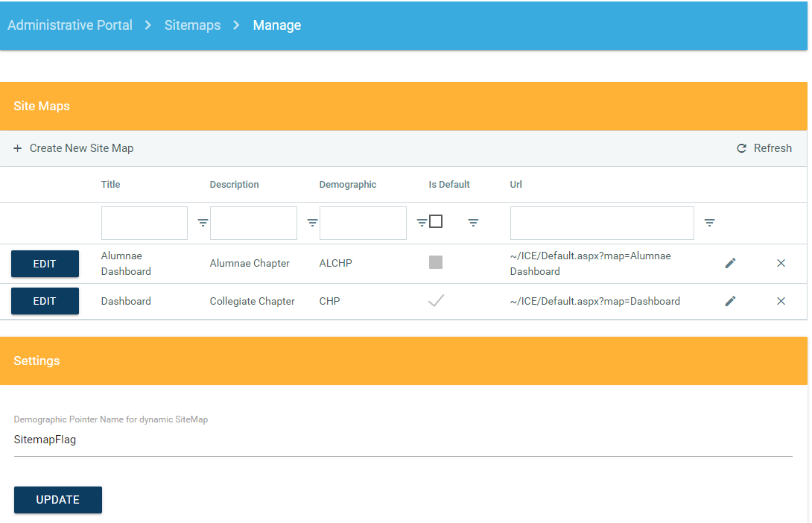The width and height of the screenshot is (812, 523).
Task: Click the UPDATE button in Settings
Action: [x=58, y=500]
